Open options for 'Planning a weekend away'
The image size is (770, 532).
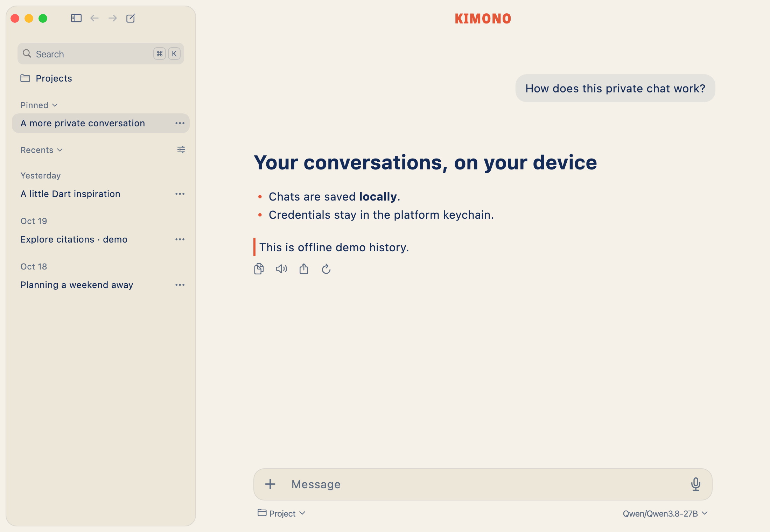180,285
